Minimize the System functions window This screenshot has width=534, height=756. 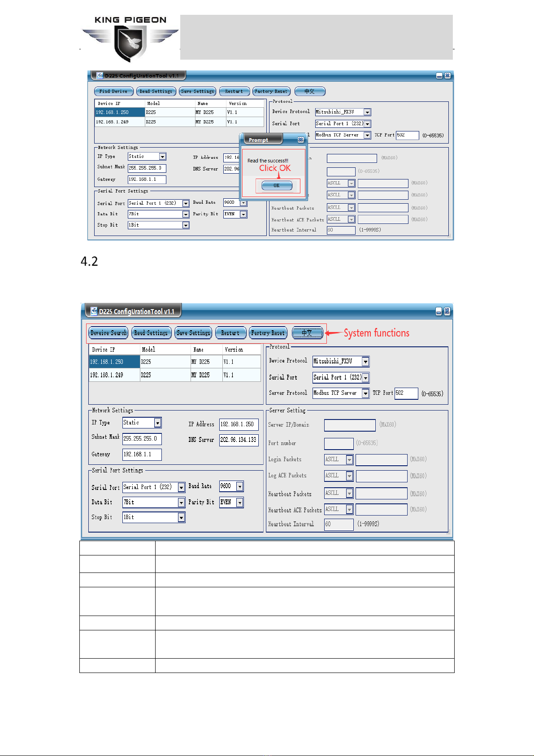click(439, 311)
